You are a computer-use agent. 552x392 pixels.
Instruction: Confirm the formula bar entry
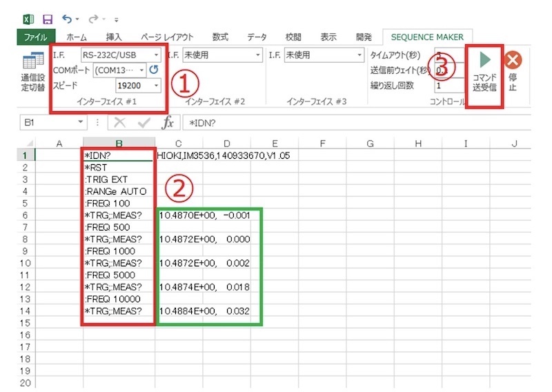[x=144, y=123]
